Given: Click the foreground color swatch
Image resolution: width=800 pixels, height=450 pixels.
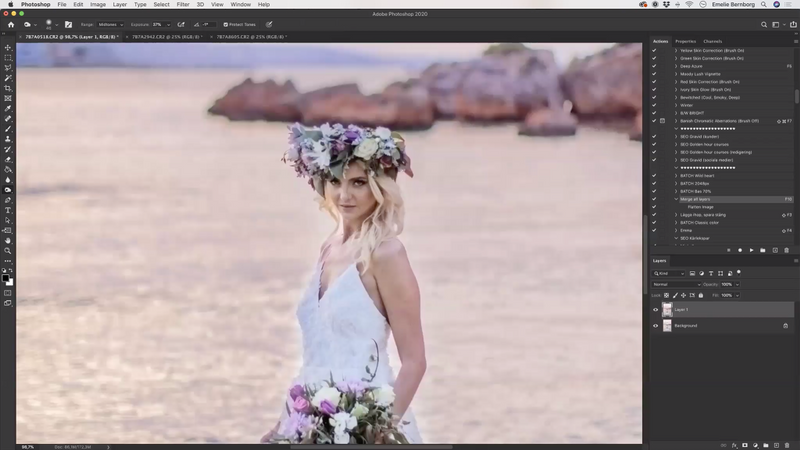Looking at the screenshot, I should pos(6,279).
